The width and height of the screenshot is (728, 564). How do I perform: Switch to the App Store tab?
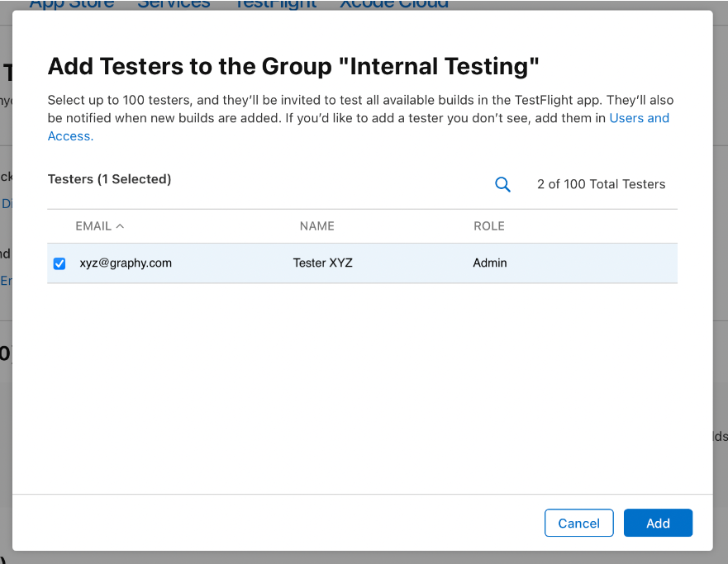[x=71, y=3]
